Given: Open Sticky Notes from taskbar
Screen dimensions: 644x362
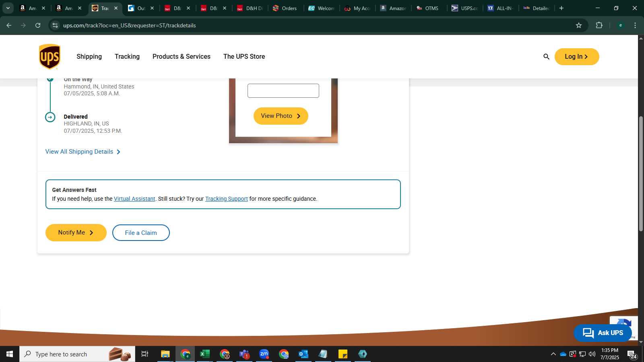Looking at the screenshot, I should (x=343, y=354).
